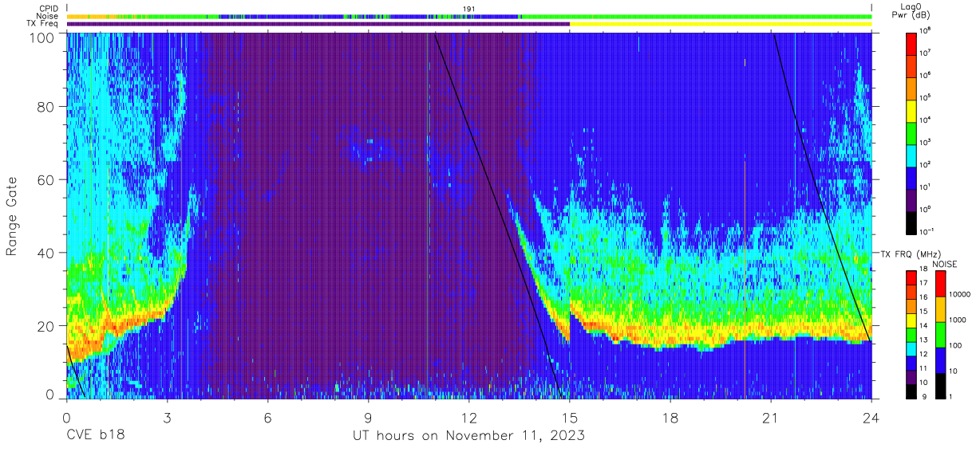Click the purple segment of the TX FRQ colorbar
The width and height of the screenshot is (980, 452).
pos(912,377)
